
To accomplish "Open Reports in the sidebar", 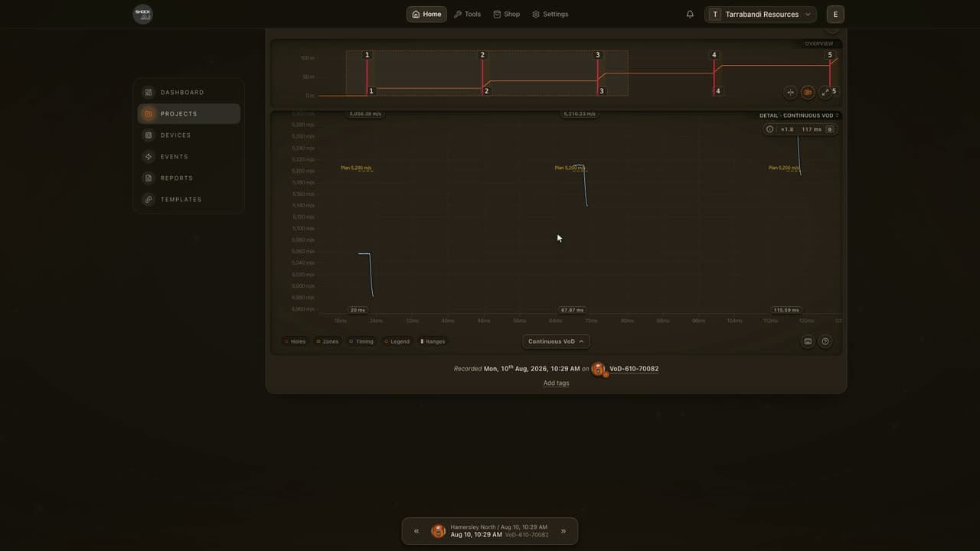I will (x=189, y=178).
